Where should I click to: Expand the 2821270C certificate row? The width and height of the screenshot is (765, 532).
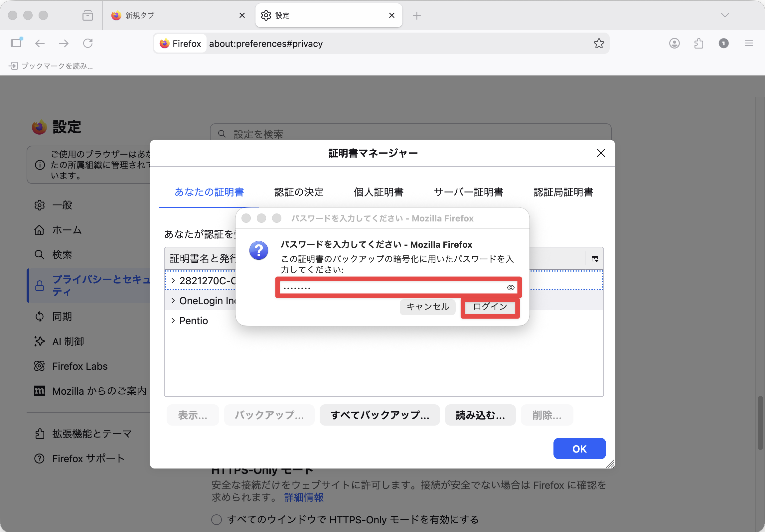tap(173, 281)
